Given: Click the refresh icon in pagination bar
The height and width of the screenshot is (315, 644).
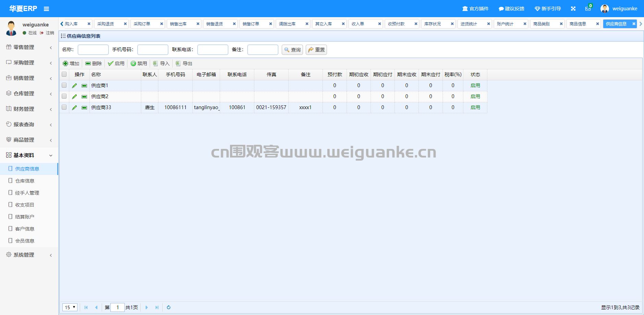Looking at the screenshot, I should (x=169, y=307).
